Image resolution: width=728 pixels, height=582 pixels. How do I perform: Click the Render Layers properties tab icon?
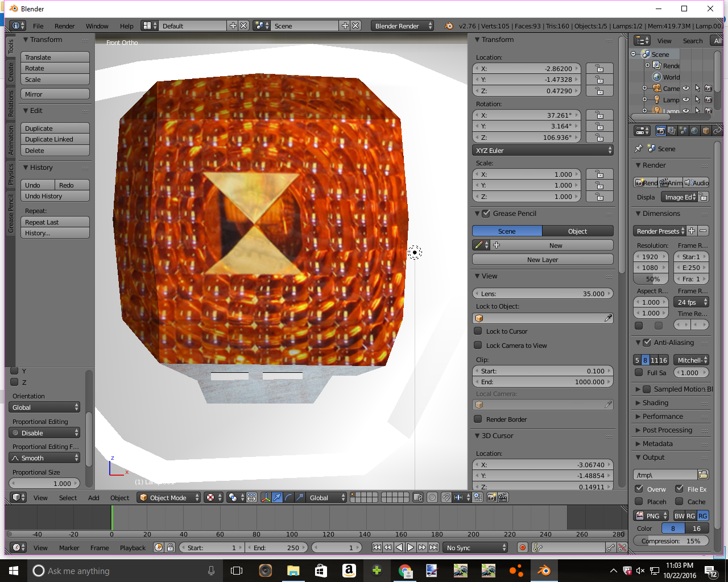[672, 131]
